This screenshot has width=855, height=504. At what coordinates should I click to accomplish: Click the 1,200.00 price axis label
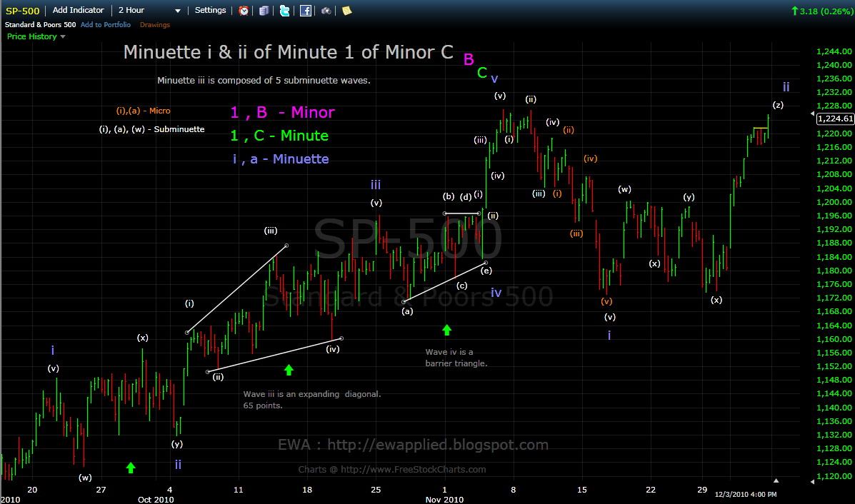834,201
